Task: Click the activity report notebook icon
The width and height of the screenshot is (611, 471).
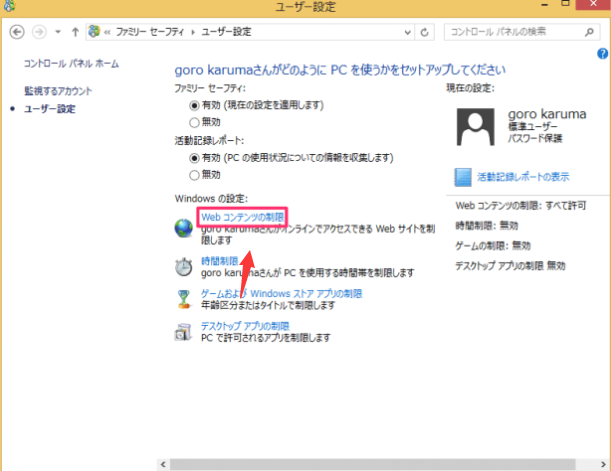Action: [463, 177]
